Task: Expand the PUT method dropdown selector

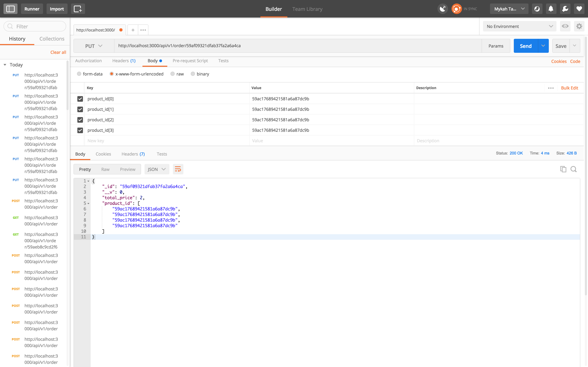Action: point(92,45)
